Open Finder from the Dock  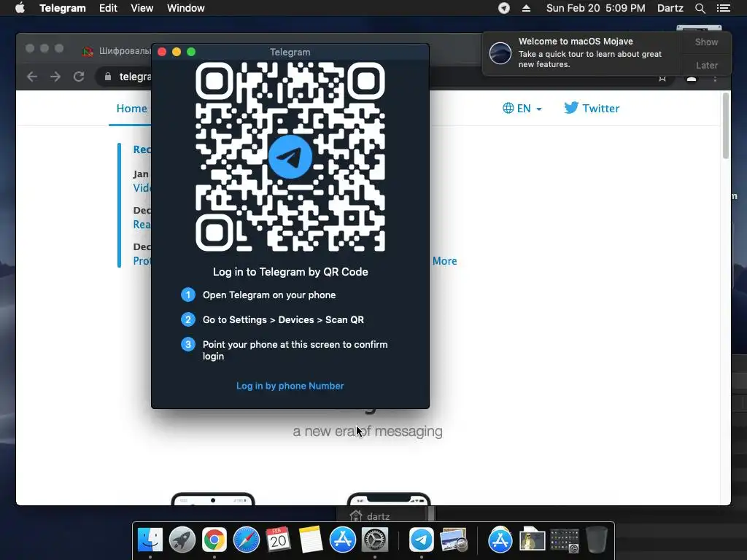150,540
